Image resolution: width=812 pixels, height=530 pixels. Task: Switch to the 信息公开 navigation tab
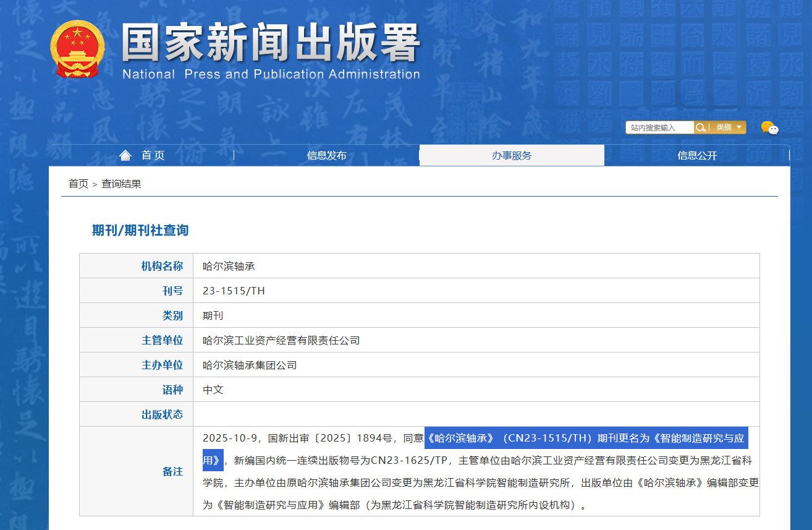click(697, 155)
